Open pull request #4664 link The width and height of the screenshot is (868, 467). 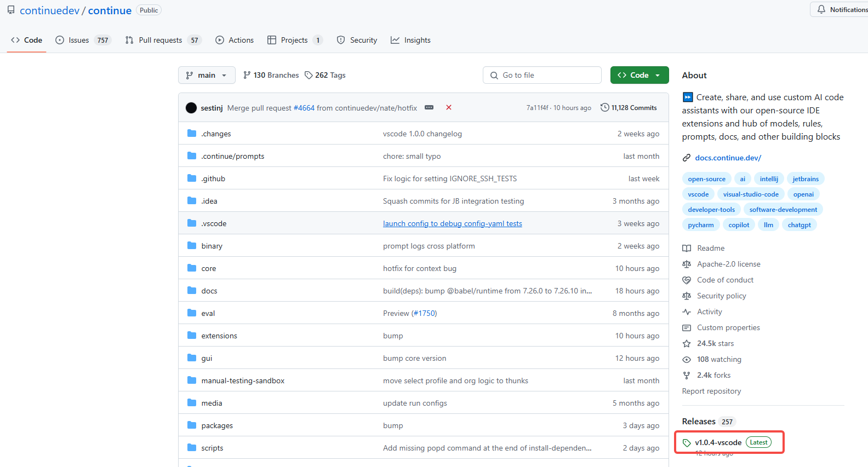pyautogui.click(x=304, y=108)
